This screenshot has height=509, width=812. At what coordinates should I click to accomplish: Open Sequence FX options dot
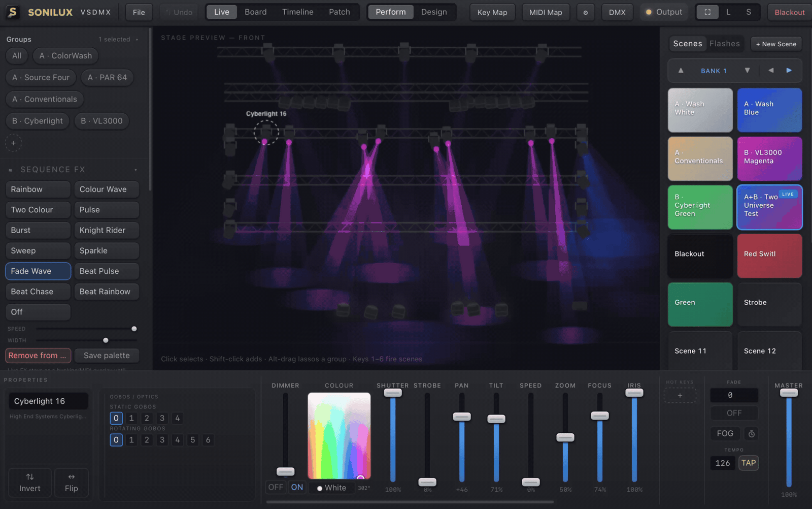(136, 170)
